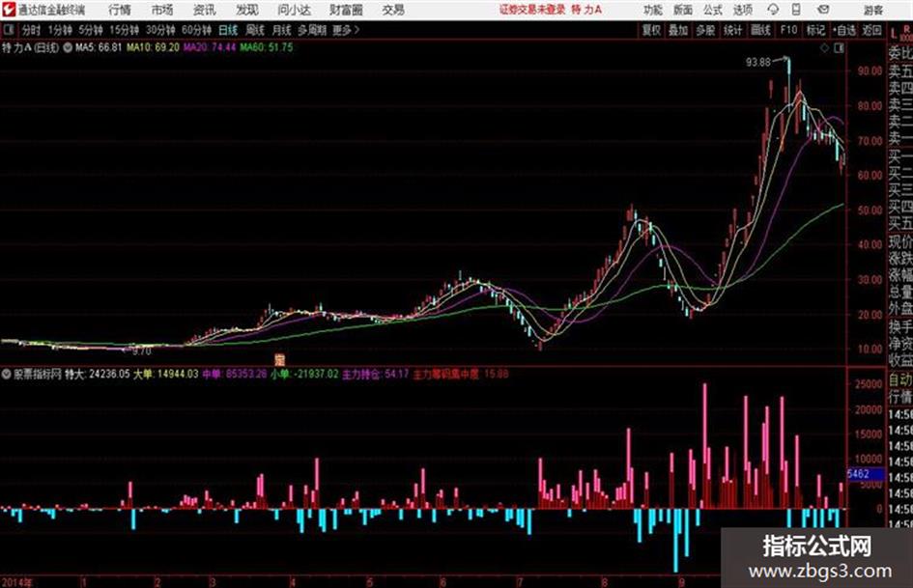Open the round dropdown beside 股票指标网
Image resolution: width=913 pixels, height=588 pixels.
click(x=7, y=375)
